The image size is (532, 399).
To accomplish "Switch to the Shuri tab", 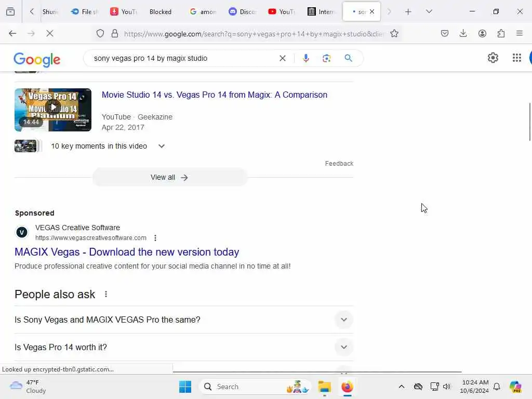I will (50, 11).
